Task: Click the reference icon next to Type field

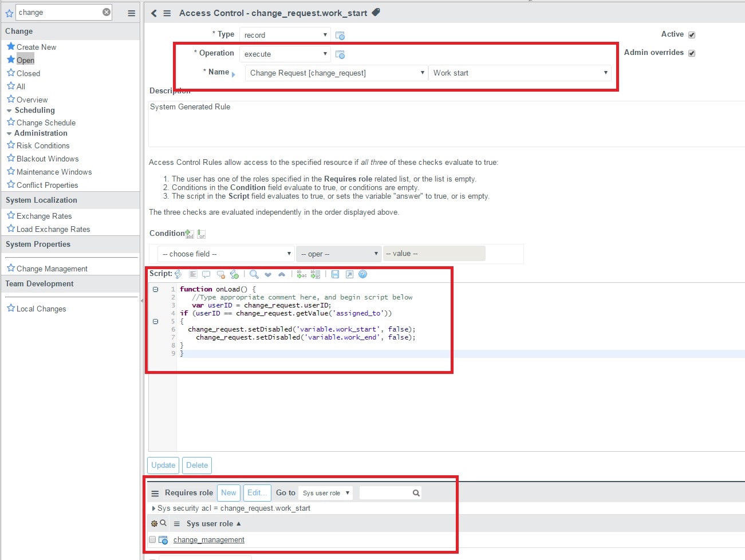Action: [340, 36]
